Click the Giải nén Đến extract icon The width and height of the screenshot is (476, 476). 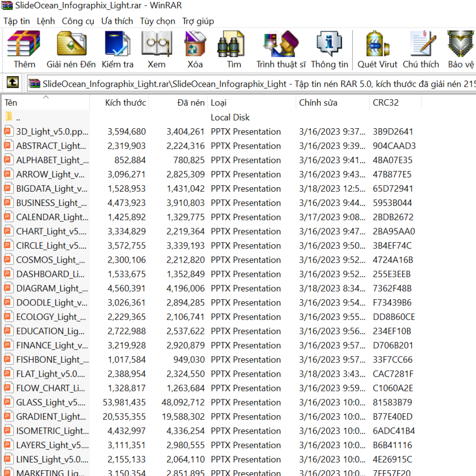coord(71,44)
